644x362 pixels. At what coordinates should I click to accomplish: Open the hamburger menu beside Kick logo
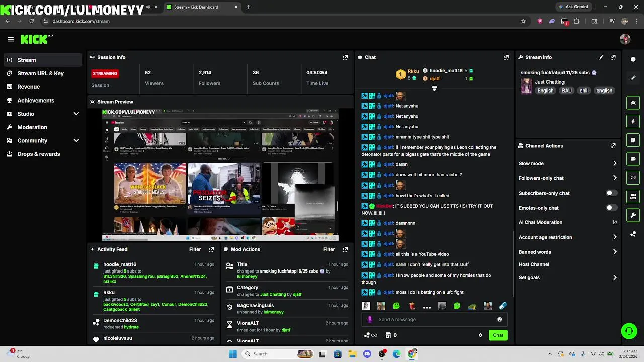[11, 39]
